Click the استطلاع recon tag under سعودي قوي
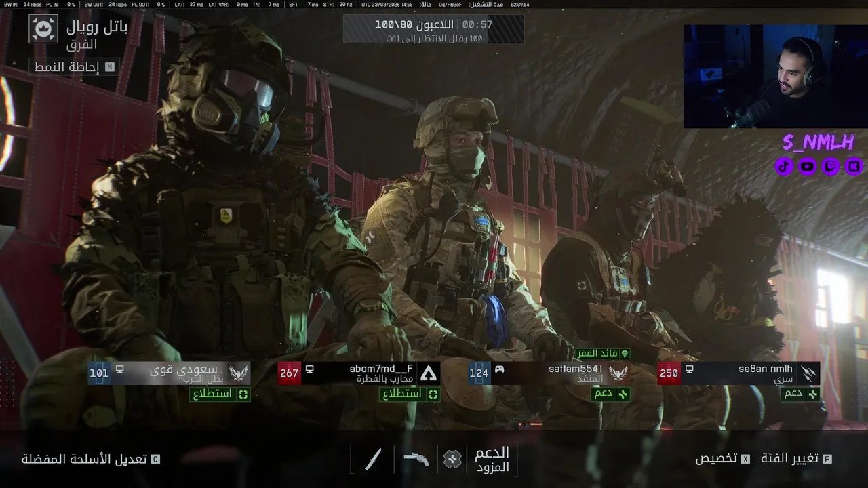The image size is (868, 488). click(x=220, y=394)
